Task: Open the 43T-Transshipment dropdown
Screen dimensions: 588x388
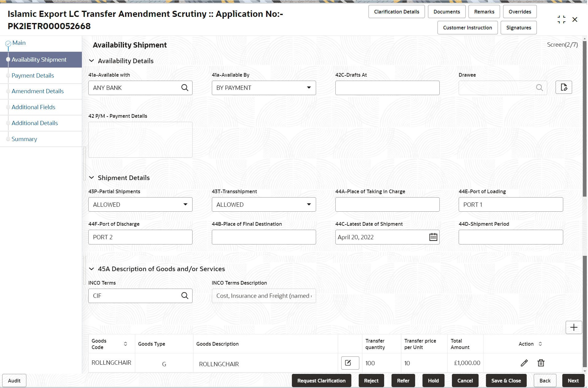Action: [309, 204]
